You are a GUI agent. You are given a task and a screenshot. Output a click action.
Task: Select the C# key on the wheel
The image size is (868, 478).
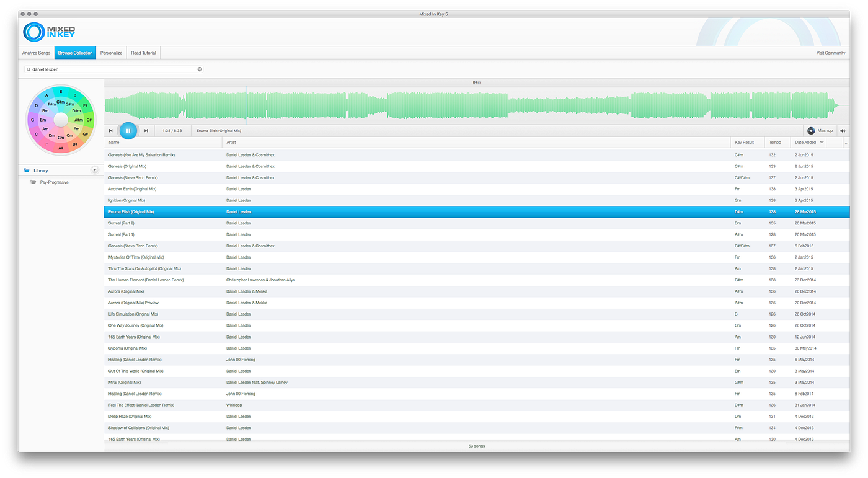tap(89, 120)
